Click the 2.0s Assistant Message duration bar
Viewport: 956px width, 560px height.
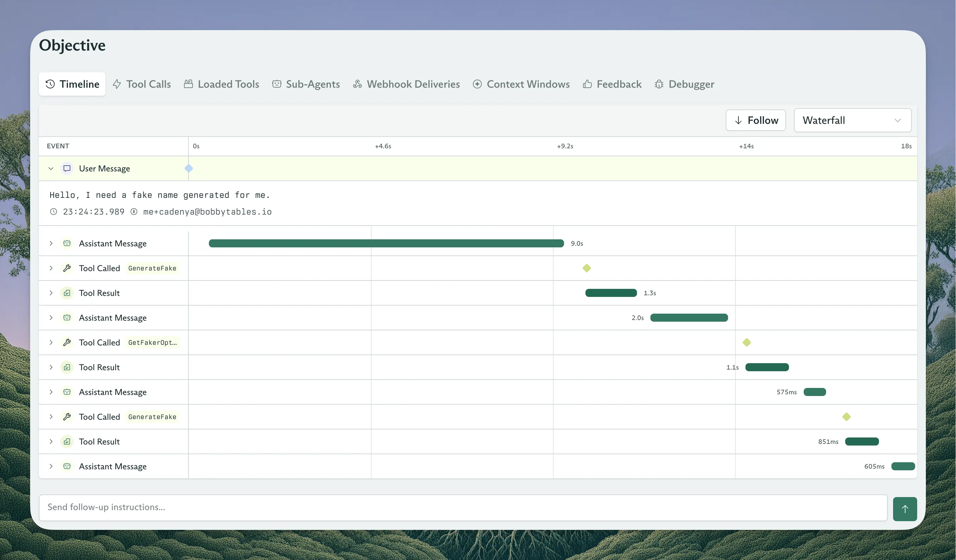click(x=689, y=318)
